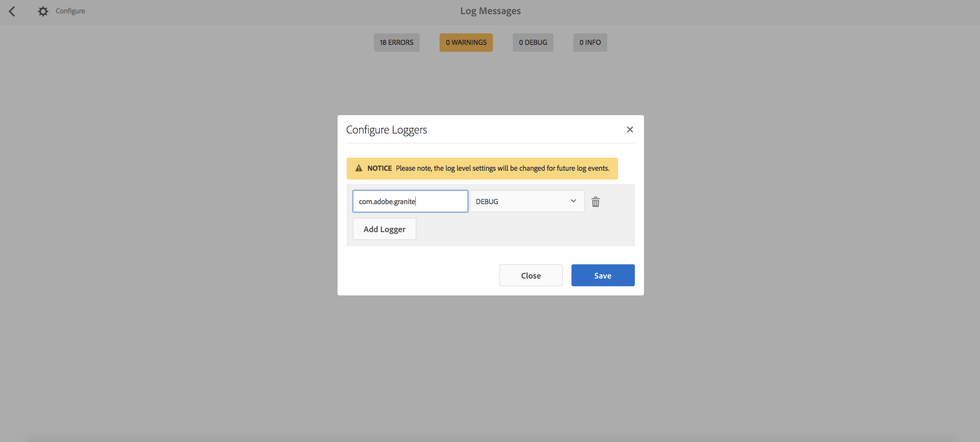Click the word NOTICE in the banner
The image size is (980, 442).
(379, 168)
